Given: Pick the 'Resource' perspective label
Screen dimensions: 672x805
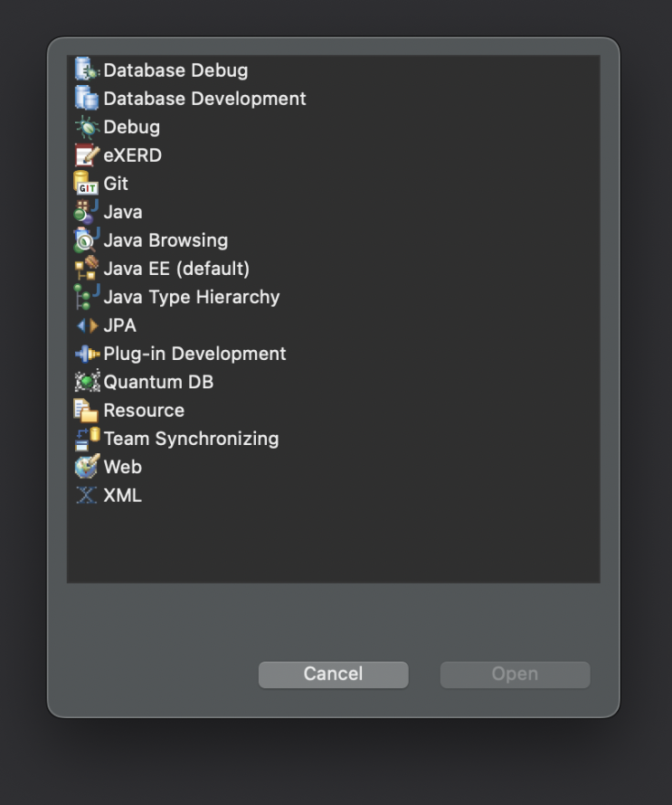Looking at the screenshot, I should [144, 411].
